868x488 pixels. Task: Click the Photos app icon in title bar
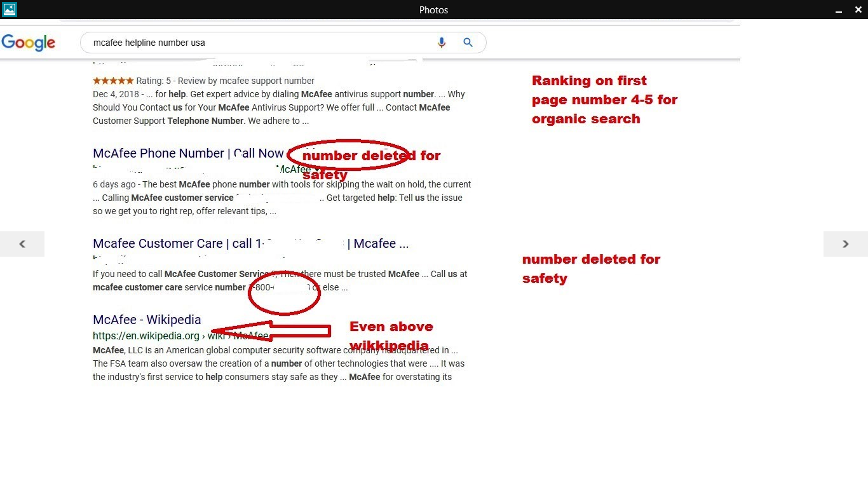(10, 10)
